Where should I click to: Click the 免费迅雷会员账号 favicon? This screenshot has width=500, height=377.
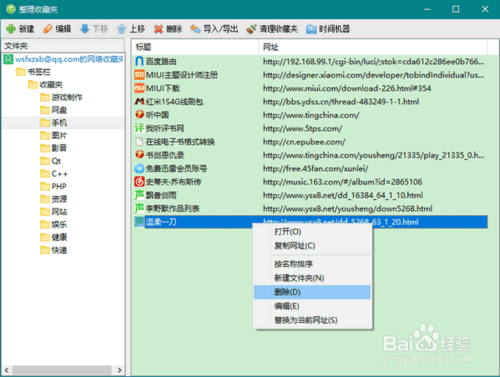(x=139, y=168)
